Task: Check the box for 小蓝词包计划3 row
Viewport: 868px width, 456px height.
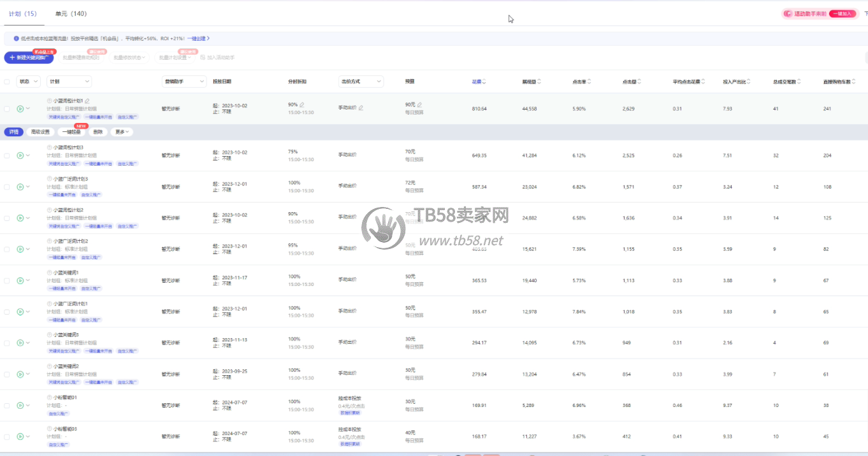Action: coord(7,155)
